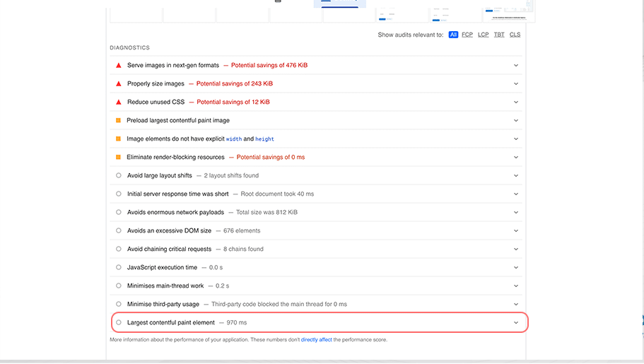Viewport: 644px width, 364px height.
Task: Click red triangle icon for Serve images in next-gen formats
Action: coord(119,65)
